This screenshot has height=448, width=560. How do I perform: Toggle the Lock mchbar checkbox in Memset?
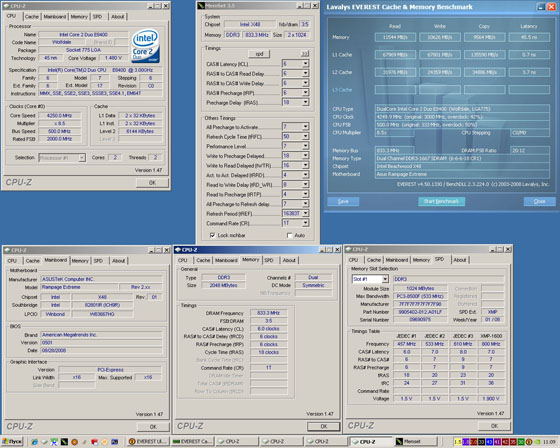(212, 235)
